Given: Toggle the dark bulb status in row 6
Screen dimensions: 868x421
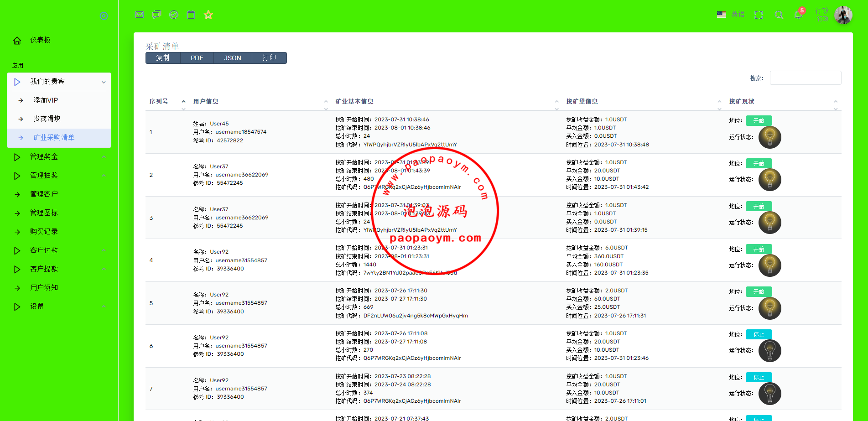Looking at the screenshot, I should tap(769, 351).
